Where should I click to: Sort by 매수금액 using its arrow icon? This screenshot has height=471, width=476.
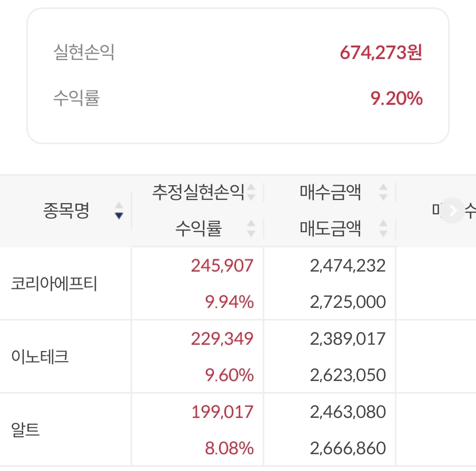click(x=383, y=193)
